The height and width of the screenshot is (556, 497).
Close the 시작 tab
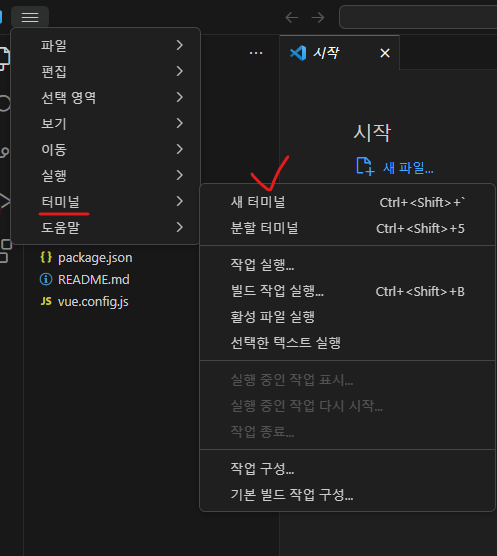385,53
